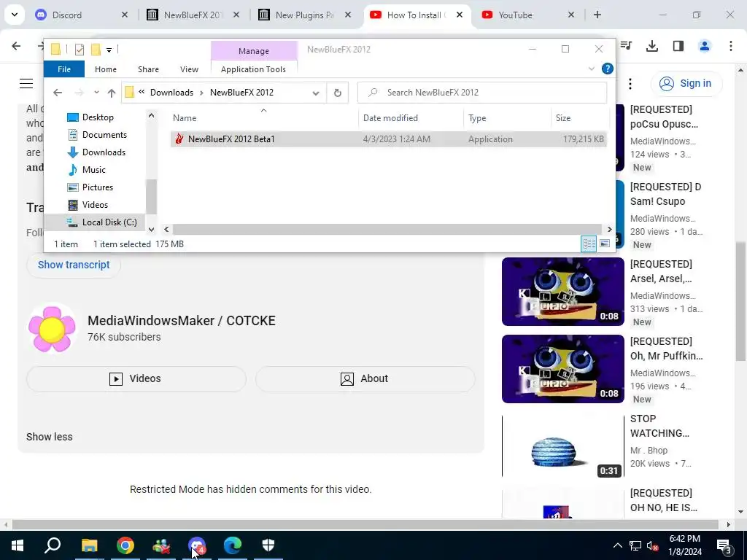The image size is (747, 560).
Task: Click the Sign in button on YouTube
Action: pos(686,83)
